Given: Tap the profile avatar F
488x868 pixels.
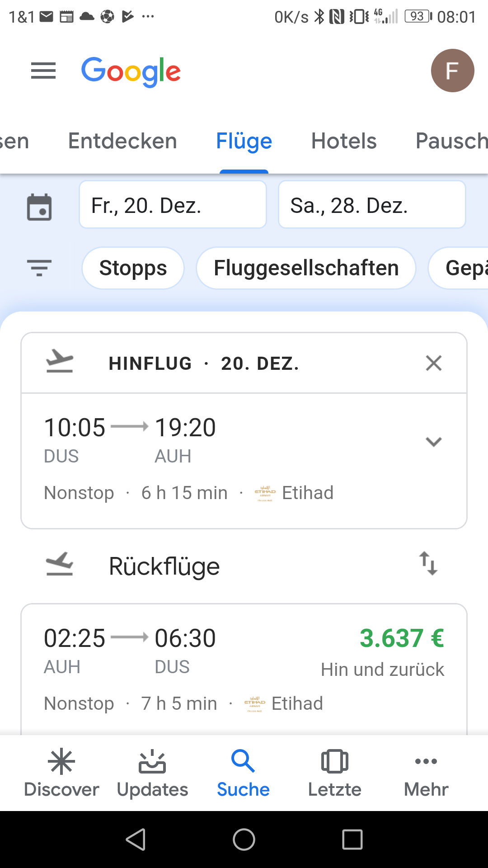Looking at the screenshot, I should click(452, 71).
